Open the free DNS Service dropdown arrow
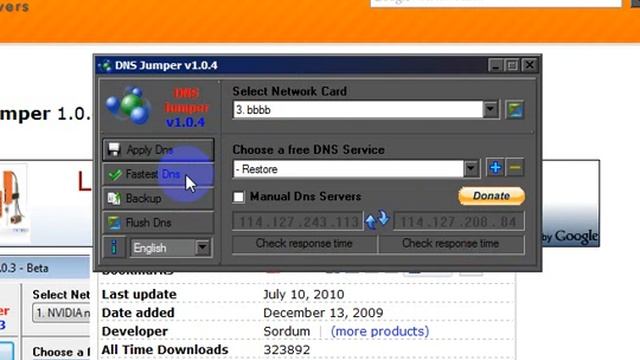This screenshot has width=640, height=360. pos(471,168)
